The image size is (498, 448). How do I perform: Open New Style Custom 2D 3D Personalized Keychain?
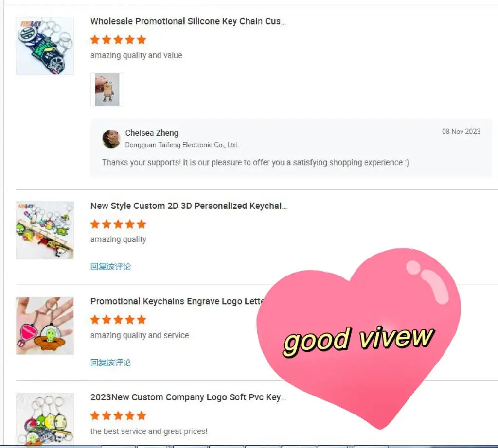tap(188, 206)
